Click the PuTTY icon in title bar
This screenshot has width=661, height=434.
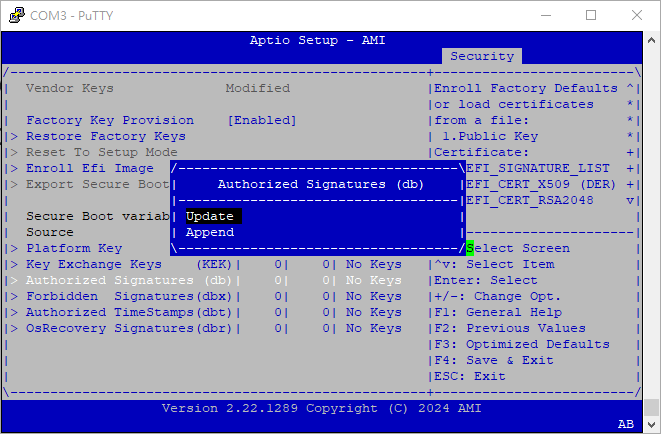pos(16,15)
